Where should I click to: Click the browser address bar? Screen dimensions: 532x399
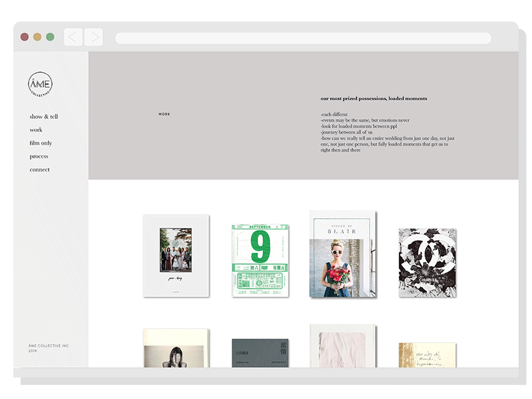[x=303, y=39]
